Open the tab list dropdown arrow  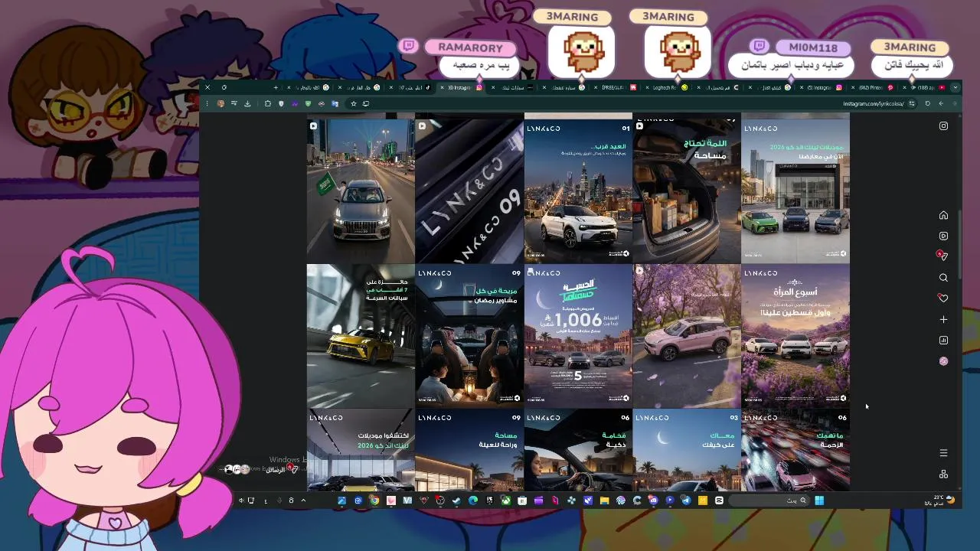coord(955,87)
